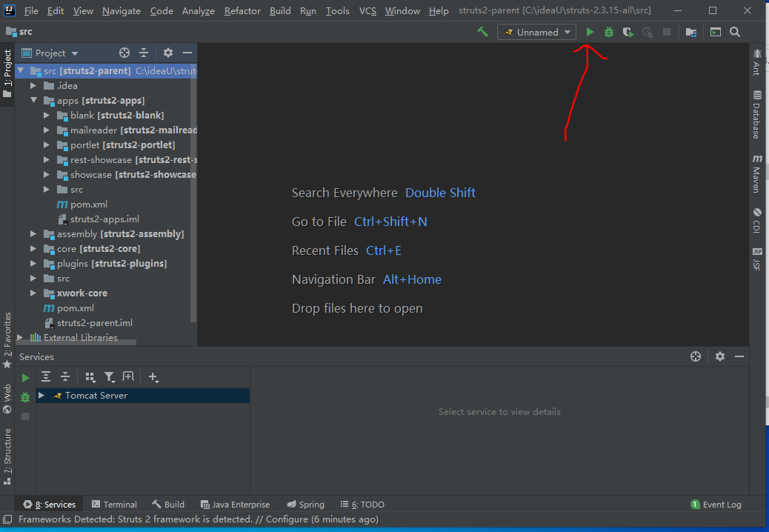Toggle the Database tool window on right
This screenshot has height=532, width=769.
tap(756, 114)
